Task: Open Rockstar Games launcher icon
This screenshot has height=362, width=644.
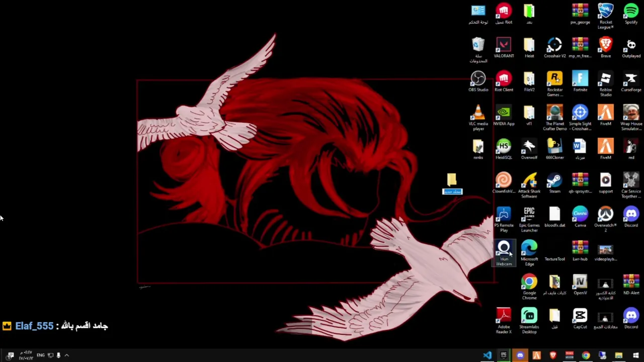Action: (x=554, y=84)
